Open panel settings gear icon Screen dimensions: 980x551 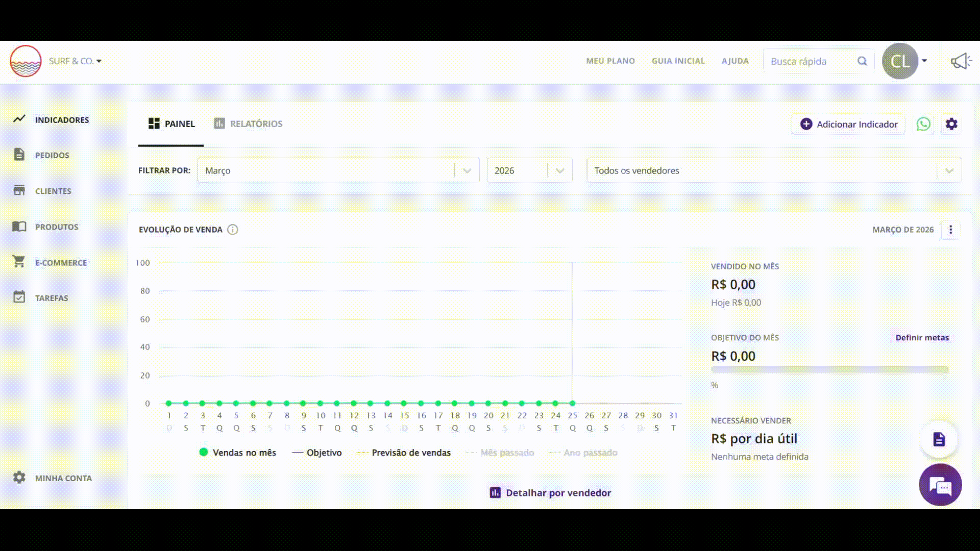pyautogui.click(x=951, y=124)
